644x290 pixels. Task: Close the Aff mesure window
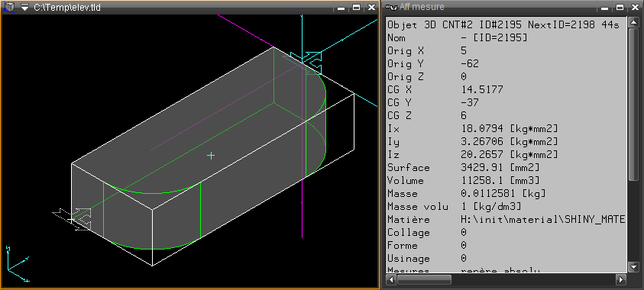tap(635, 8)
